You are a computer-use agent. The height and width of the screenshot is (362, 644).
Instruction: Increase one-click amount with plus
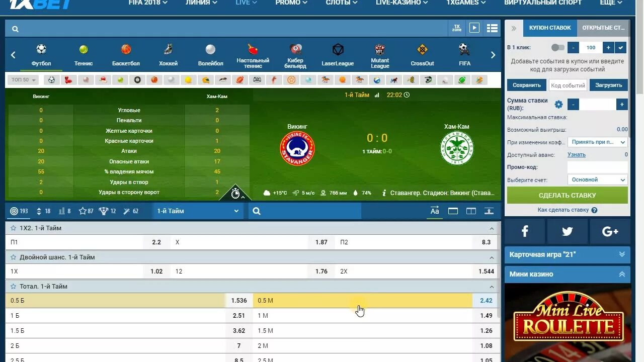pos(608,48)
